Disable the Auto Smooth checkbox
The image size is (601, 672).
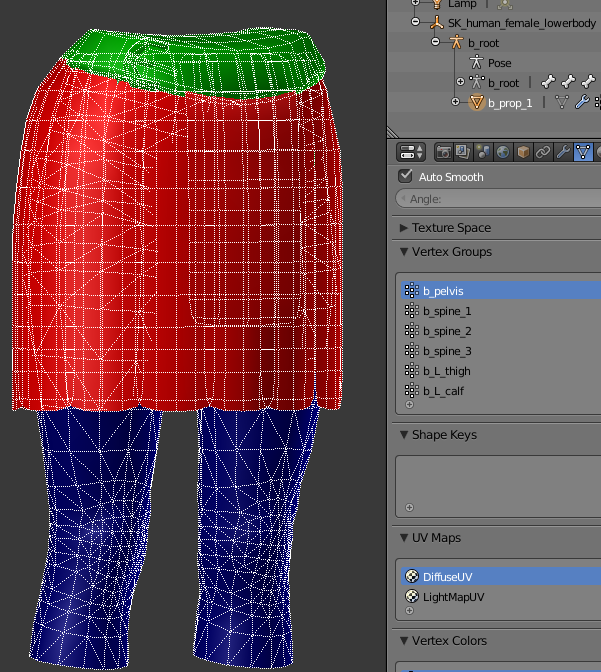tap(405, 176)
